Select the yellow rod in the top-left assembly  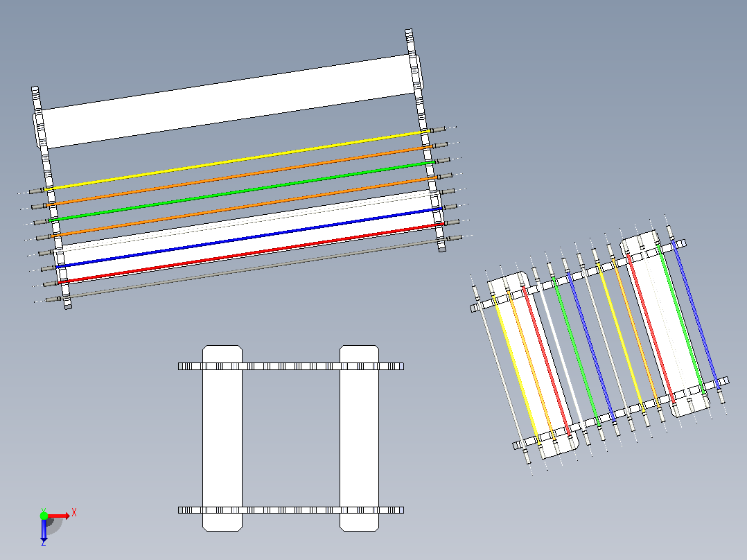pyautogui.click(x=238, y=160)
